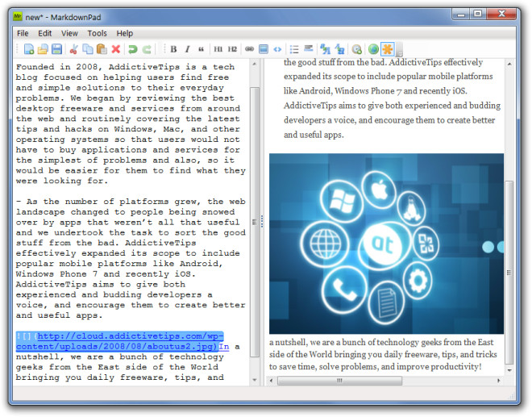The width and height of the screenshot is (532, 417).
Task: Apply italic formatting with the I icon
Action: [187, 49]
